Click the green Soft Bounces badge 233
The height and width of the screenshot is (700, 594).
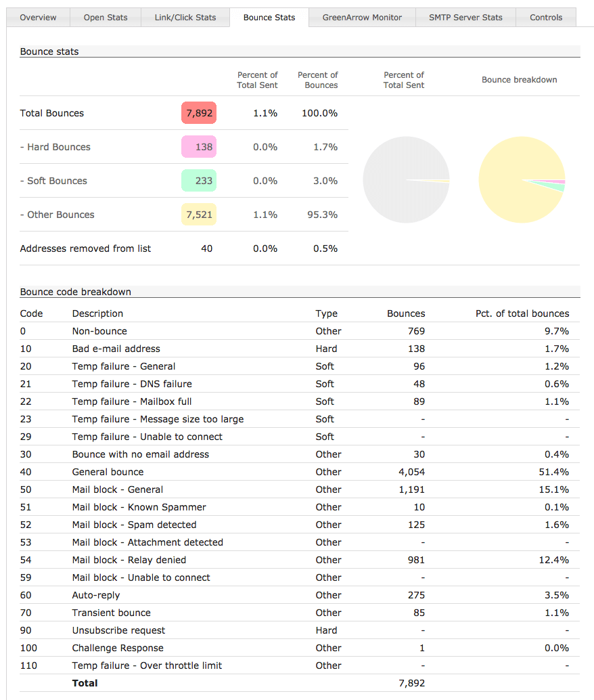(x=199, y=181)
